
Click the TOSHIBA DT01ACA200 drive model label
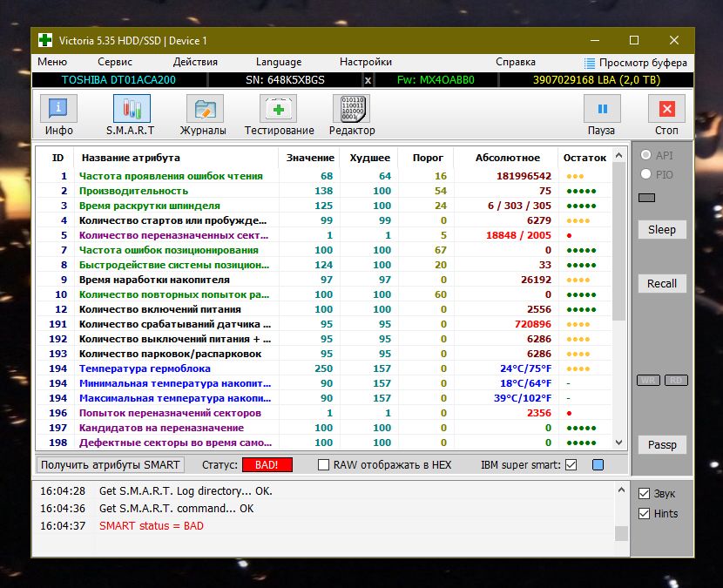(x=118, y=80)
